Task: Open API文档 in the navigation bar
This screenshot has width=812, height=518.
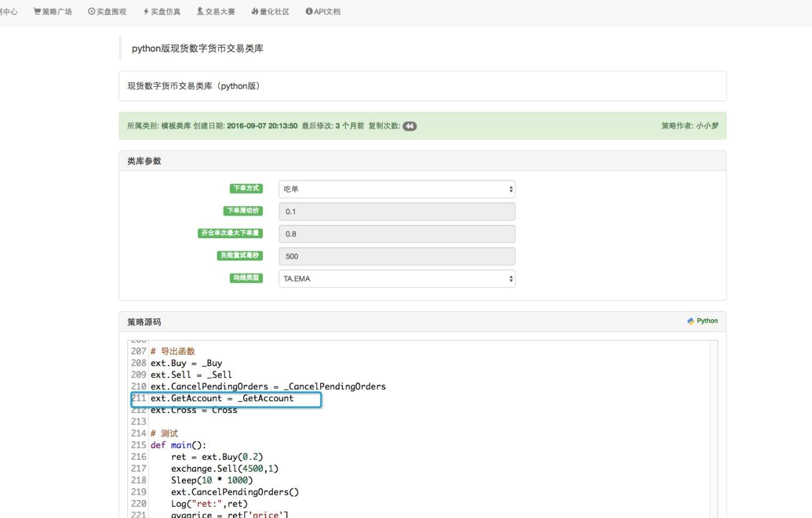Action: [323, 11]
